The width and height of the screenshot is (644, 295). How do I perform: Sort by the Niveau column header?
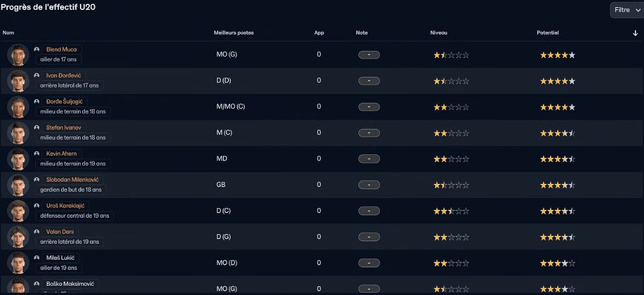point(439,33)
